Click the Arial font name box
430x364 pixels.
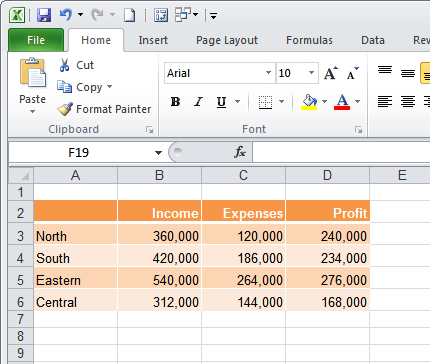[215, 73]
